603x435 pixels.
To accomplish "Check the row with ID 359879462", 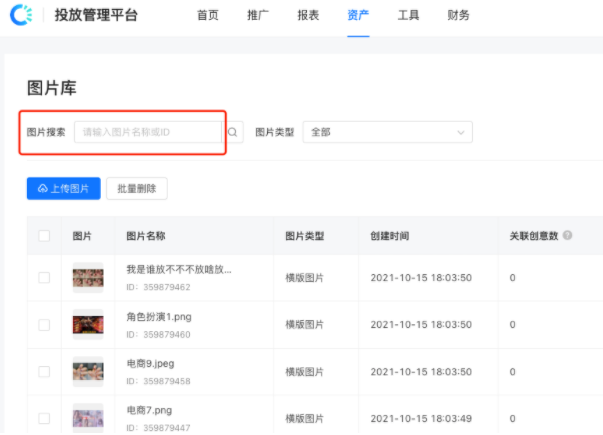I will (x=44, y=278).
